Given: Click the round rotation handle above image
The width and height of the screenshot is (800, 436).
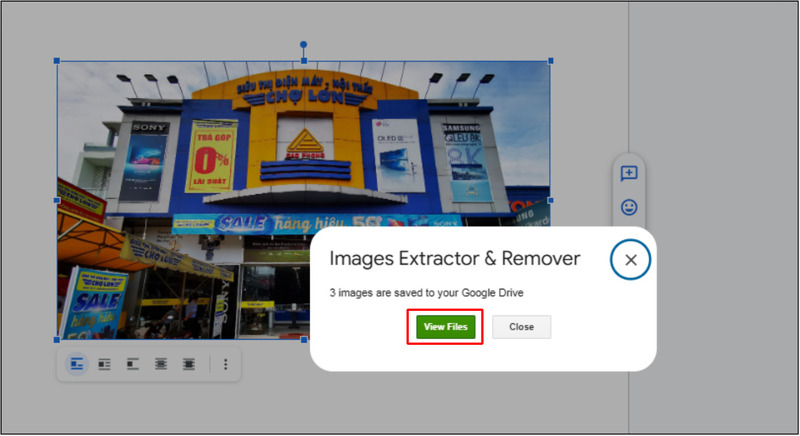Looking at the screenshot, I should (x=304, y=45).
